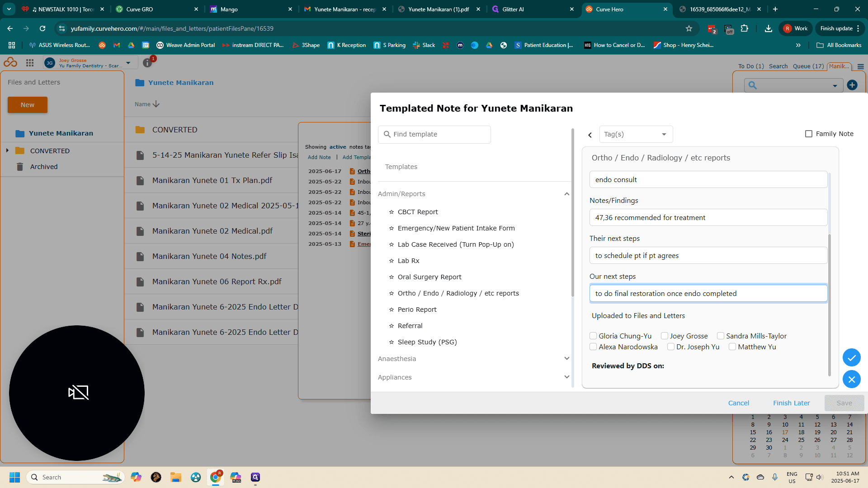This screenshot has width=868, height=488.
Task: Click the Notes/Findings text field
Action: point(708,218)
